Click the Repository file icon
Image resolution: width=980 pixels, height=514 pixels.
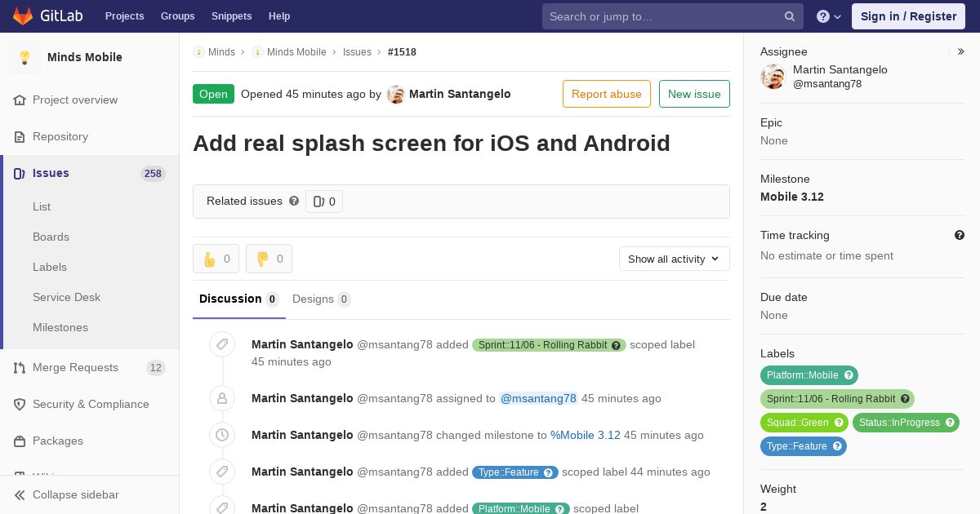click(20, 136)
